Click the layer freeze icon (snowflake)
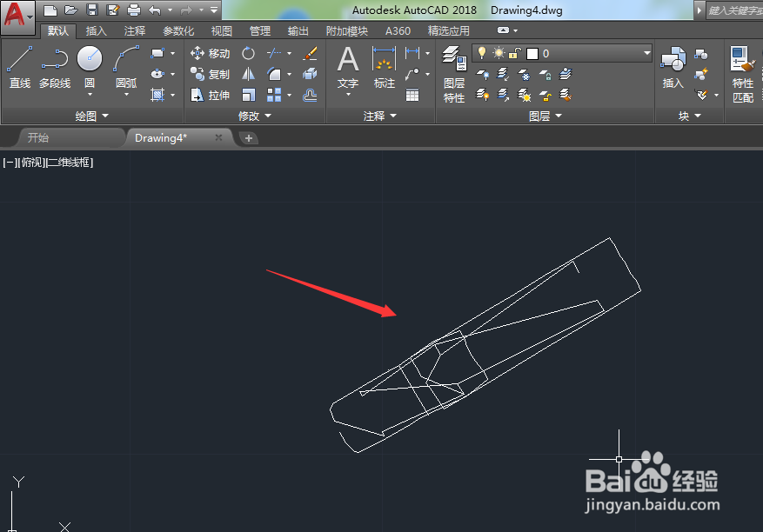Screen dimensions: 763x532 [524, 74]
